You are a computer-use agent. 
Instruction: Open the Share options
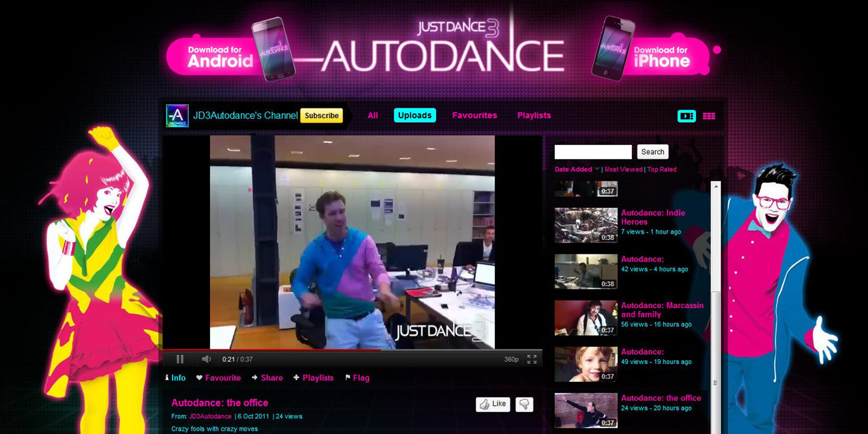point(267,378)
